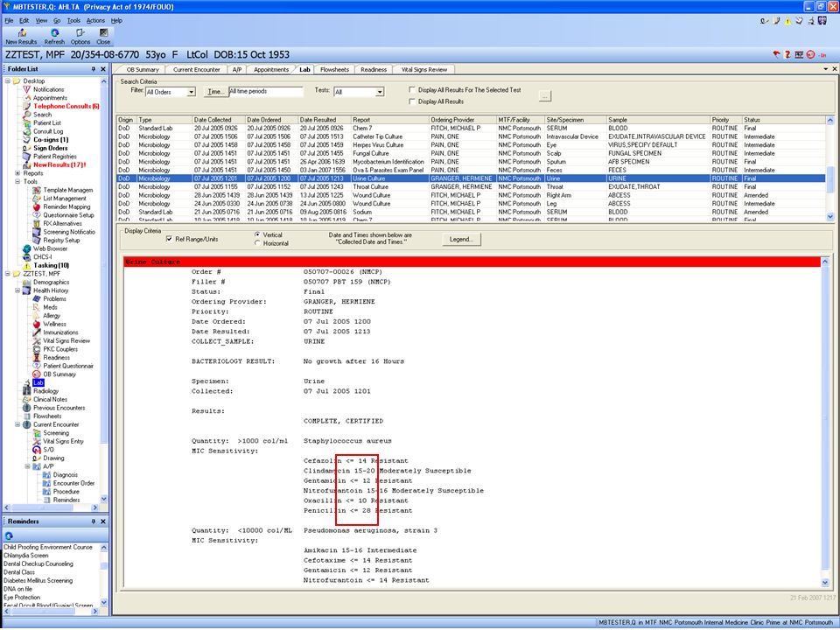Image resolution: width=840 pixels, height=630 pixels.
Task: Collapse the Current Encounter node
Action: coord(17,424)
